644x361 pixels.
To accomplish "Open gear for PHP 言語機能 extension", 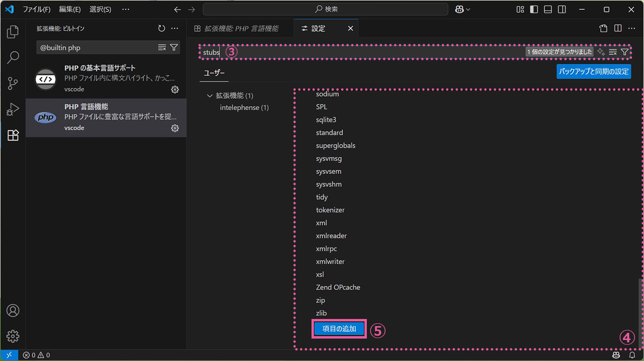I will [175, 128].
